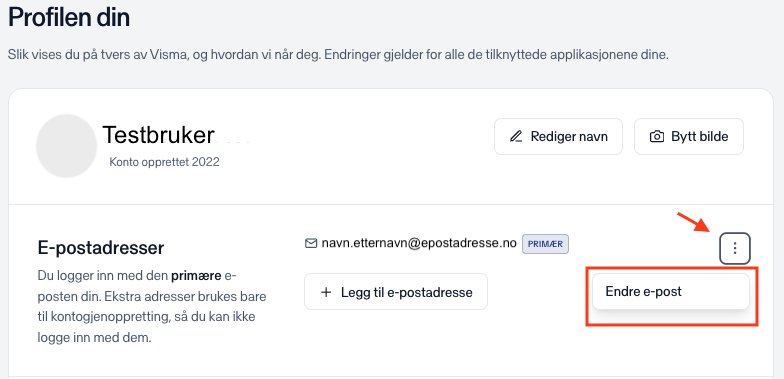784x379 pixels.
Task: Click navn.etternavn@epostadresse.no email address
Action: (x=418, y=244)
